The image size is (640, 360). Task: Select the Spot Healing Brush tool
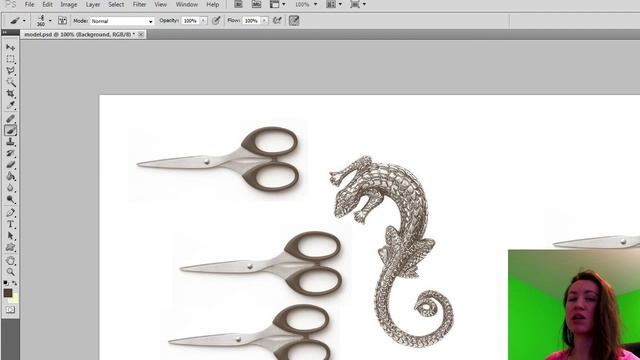10,119
